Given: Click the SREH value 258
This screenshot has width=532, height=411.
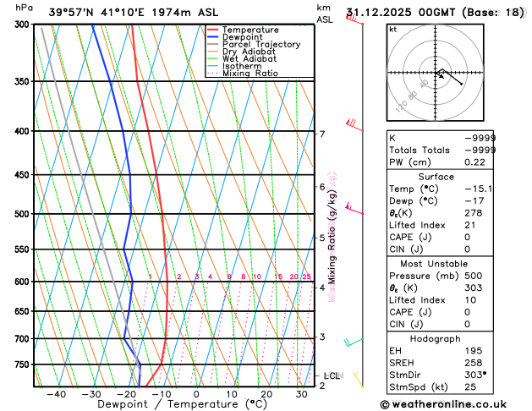Looking at the screenshot, I should pyautogui.click(x=474, y=363).
